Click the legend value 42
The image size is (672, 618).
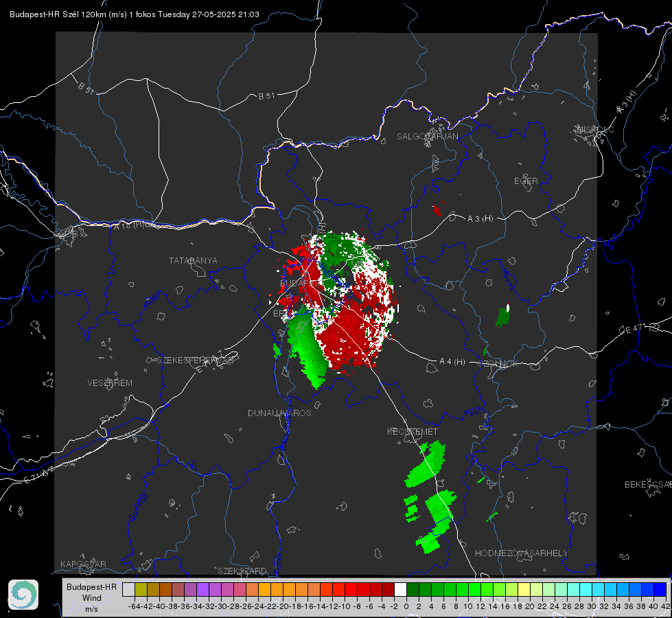(666, 606)
